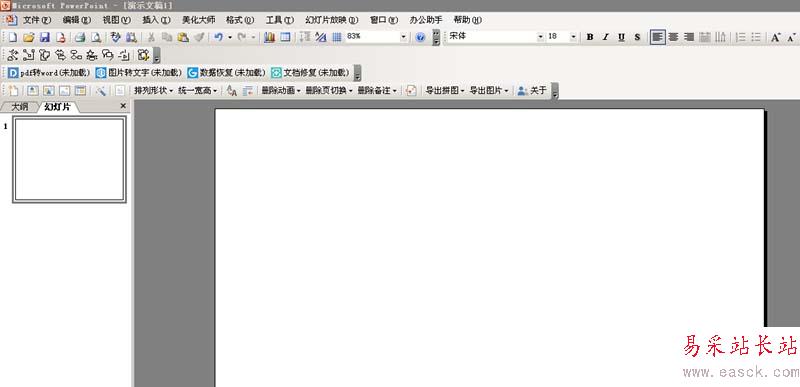Open the 删除备注 dropdown
The width and height of the screenshot is (800, 387).
(377, 90)
